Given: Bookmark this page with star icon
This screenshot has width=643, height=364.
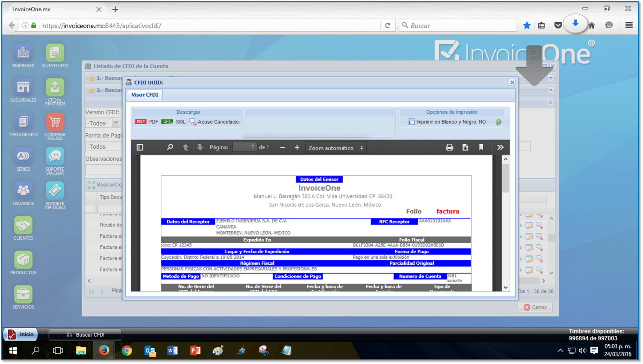Looking at the screenshot, I should point(527,26).
